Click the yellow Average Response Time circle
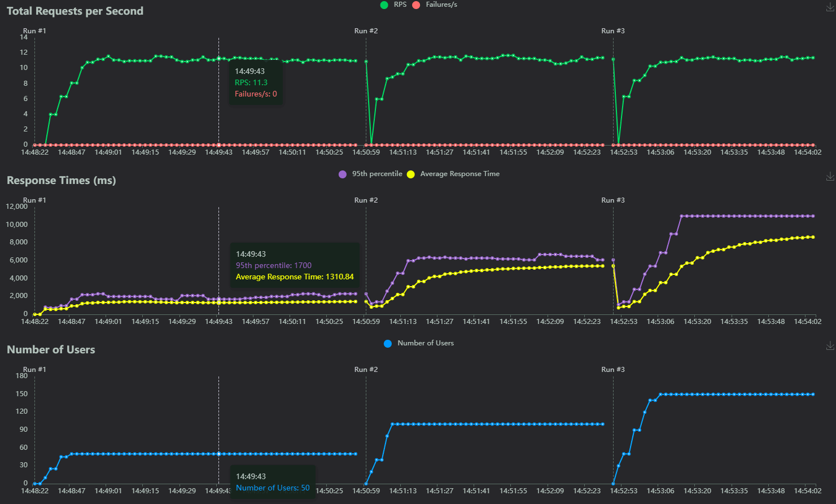The width and height of the screenshot is (836, 504). tap(410, 174)
